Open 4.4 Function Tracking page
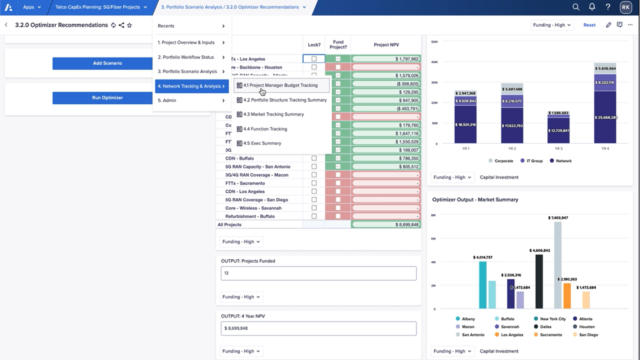Viewport: 640px width, 360px height. point(282,129)
